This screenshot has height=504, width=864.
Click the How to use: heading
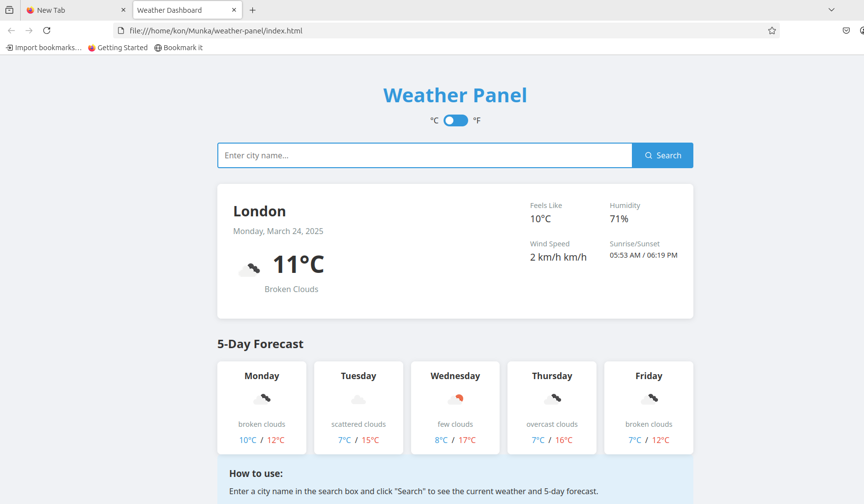[x=256, y=474]
